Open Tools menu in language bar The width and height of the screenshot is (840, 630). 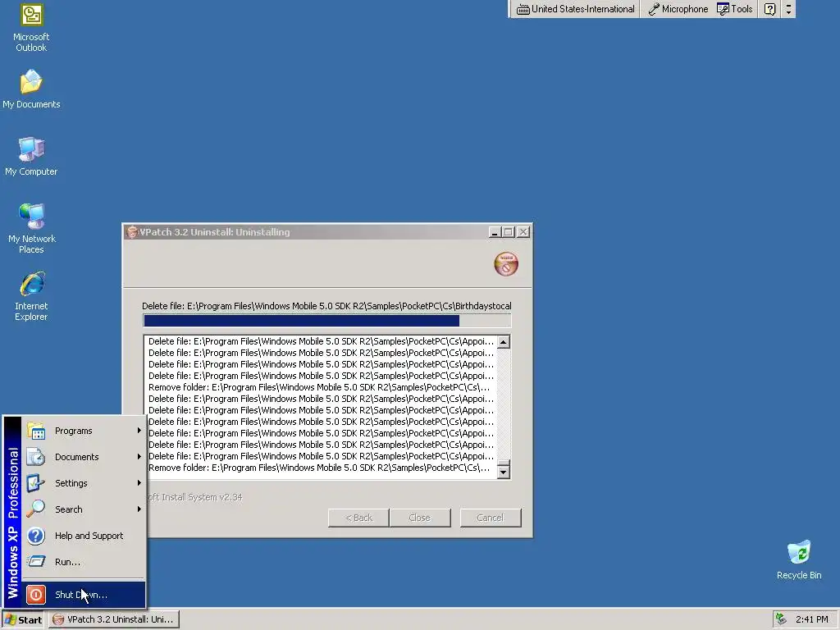(x=734, y=9)
